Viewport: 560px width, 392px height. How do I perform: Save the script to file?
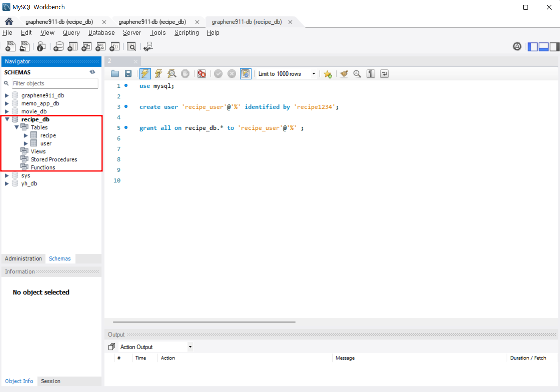click(x=128, y=74)
